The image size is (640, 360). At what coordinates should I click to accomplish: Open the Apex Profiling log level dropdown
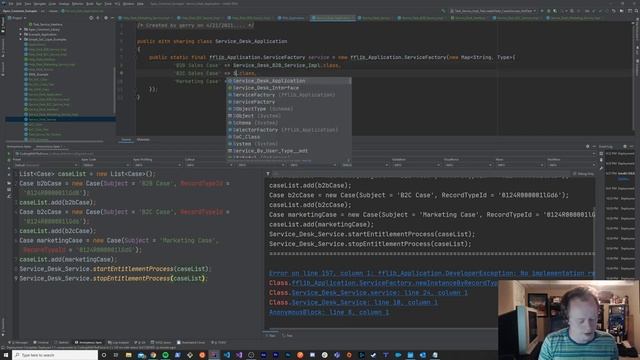pyautogui.click(x=157, y=165)
